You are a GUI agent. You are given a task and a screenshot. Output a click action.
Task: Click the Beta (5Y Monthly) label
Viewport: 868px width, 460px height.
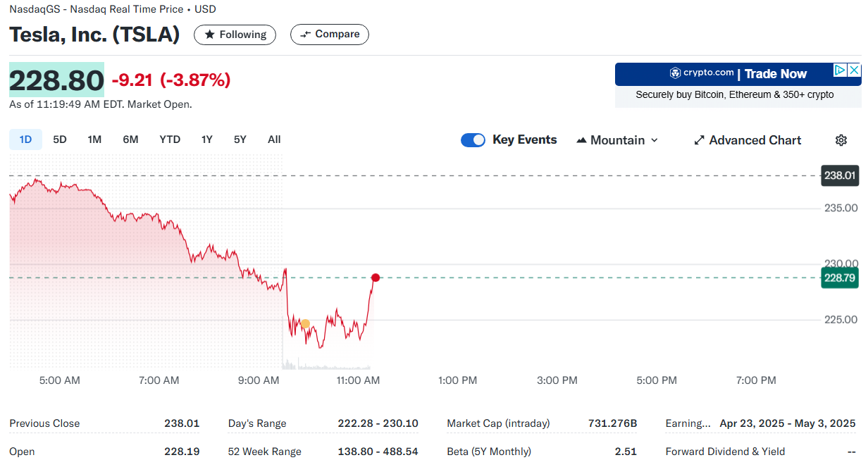coord(489,452)
